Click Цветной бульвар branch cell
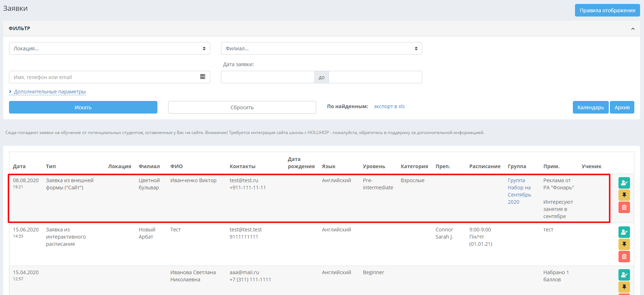The height and width of the screenshot is (295, 644). [149, 184]
